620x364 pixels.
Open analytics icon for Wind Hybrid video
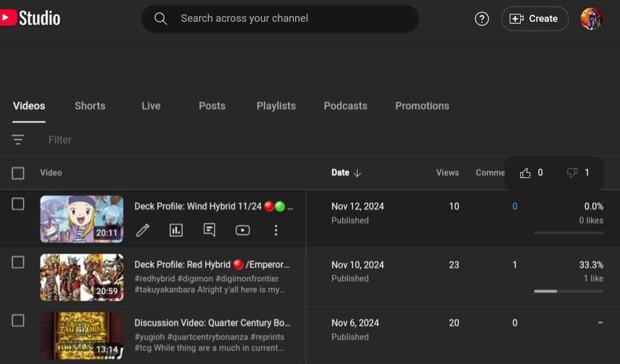[x=176, y=230]
